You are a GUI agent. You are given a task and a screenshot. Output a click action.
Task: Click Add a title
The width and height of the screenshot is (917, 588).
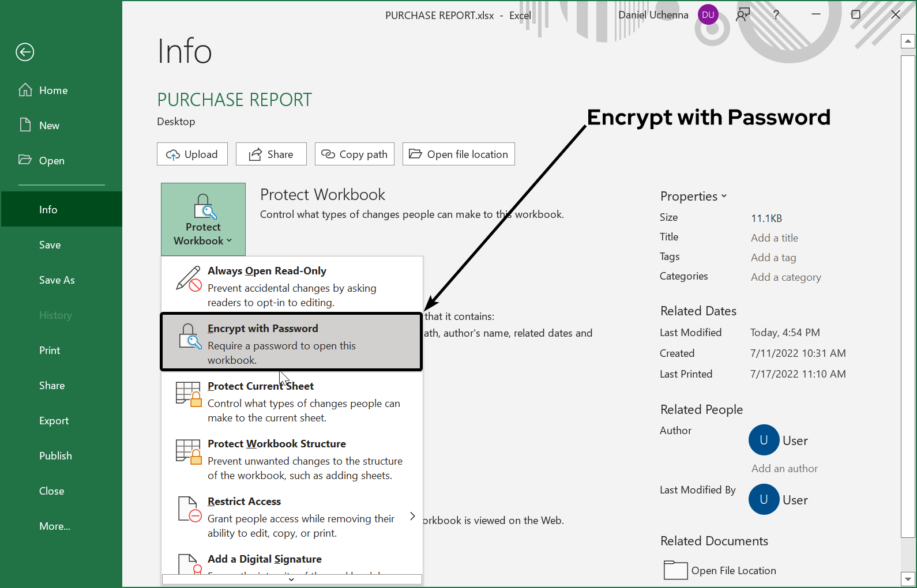[x=774, y=238]
